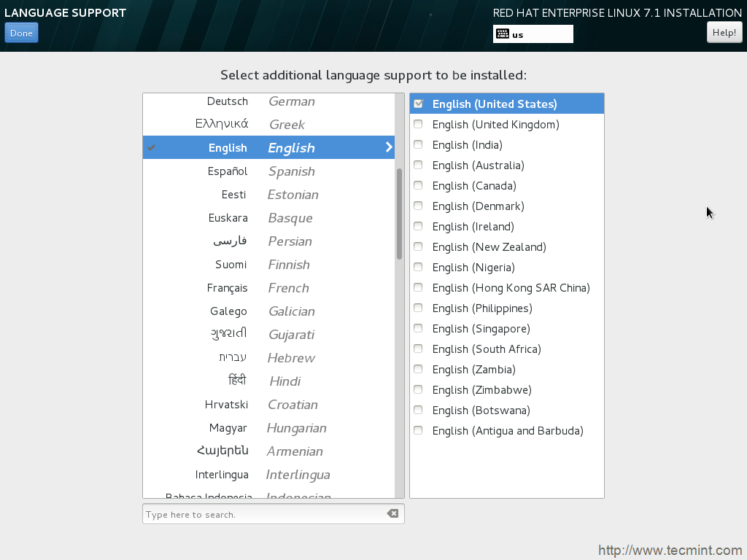Toggle English (Singapore) checkbox

pyautogui.click(x=418, y=329)
